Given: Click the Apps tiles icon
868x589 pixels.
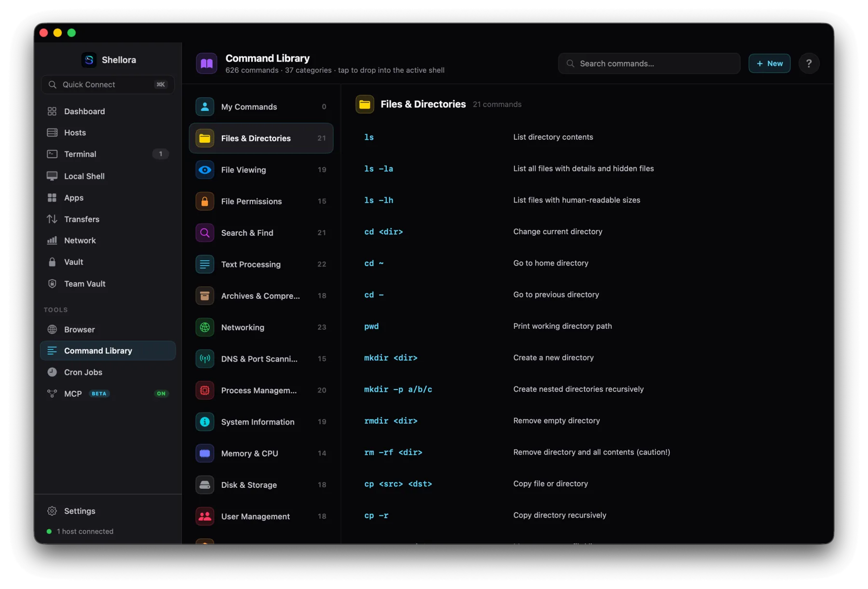Looking at the screenshot, I should [52, 198].
